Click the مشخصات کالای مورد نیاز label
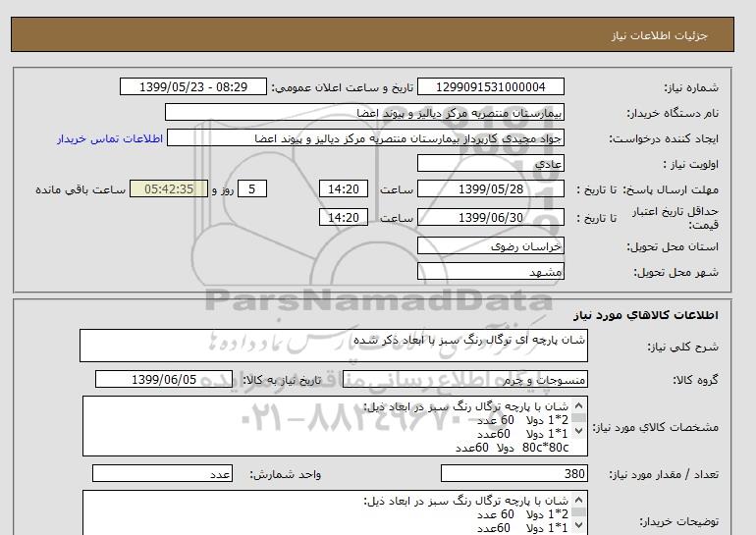756x535 pixels. tap(655, 427)
